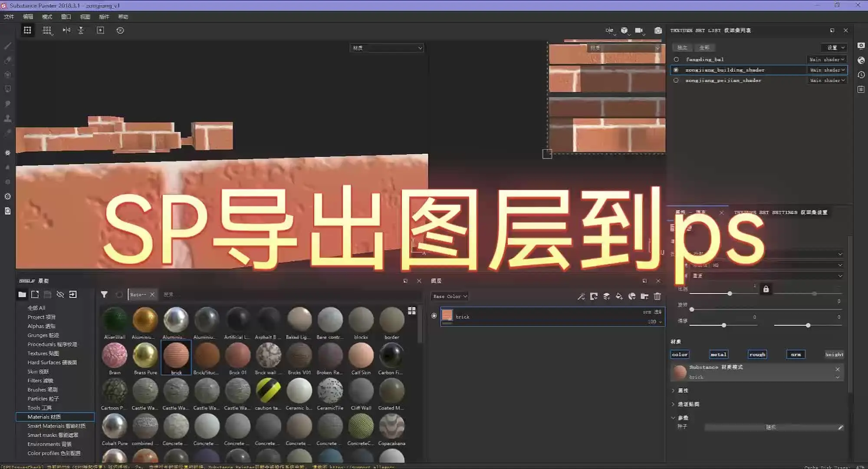This screenshot has width=868, height=469.
Task: Click the add folder icon in layers panel
Action: tap(644, 297)
